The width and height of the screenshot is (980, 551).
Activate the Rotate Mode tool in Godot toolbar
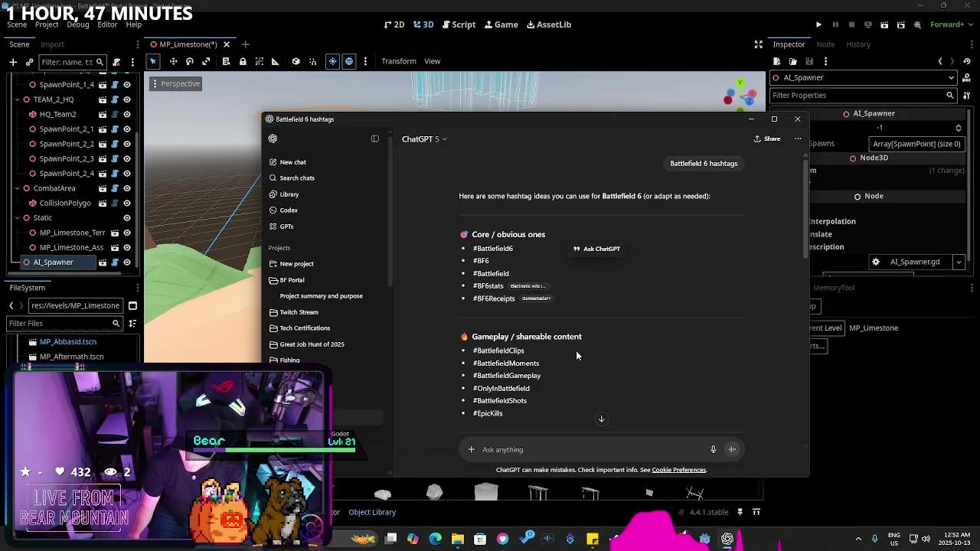189,61
